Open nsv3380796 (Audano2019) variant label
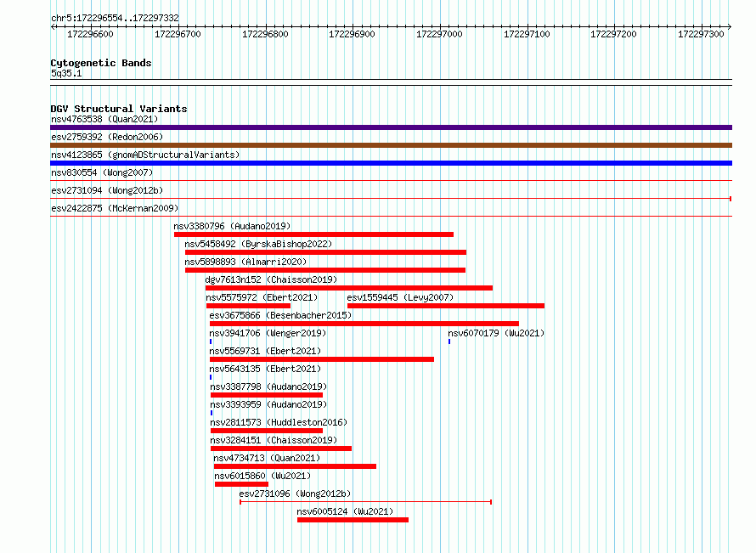The image size is (756, 553). click(232, 226)
